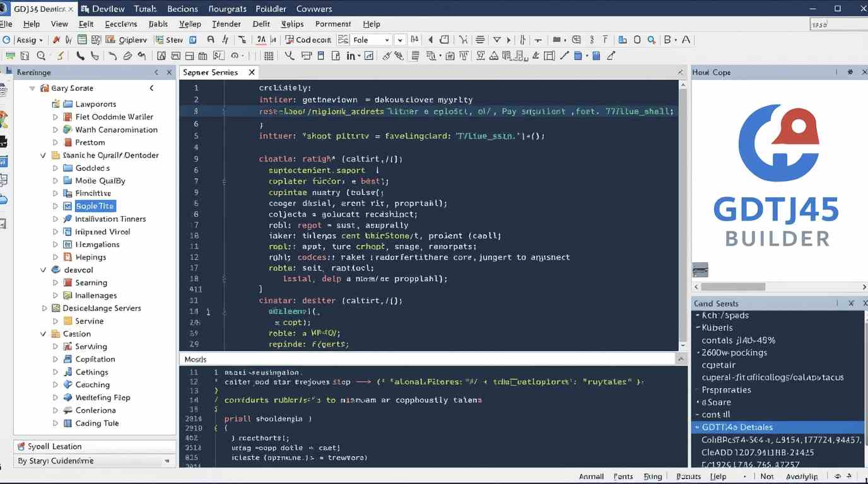
Task: Click the globe icon beside deavcol
Action: (x=56, y=270)
